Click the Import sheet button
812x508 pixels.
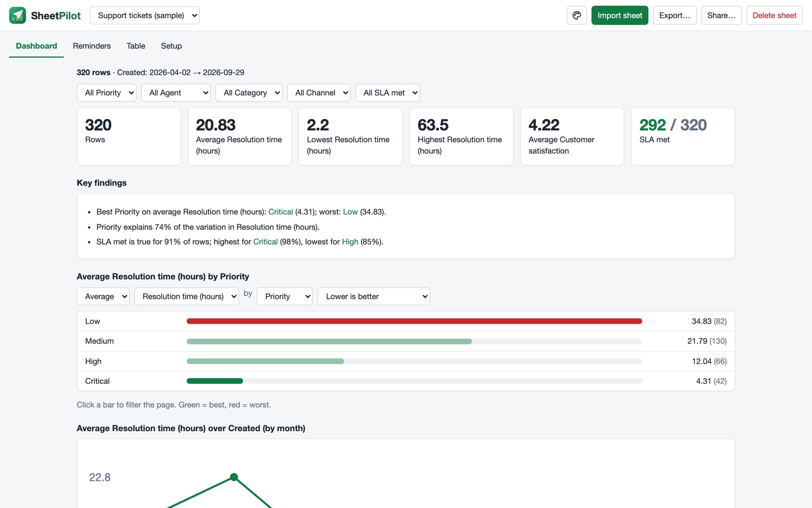coord(620,15)
